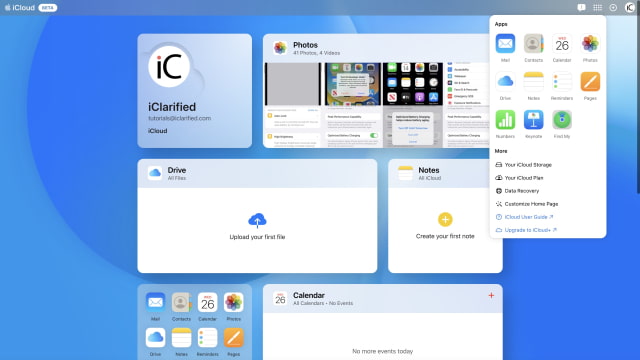Click the add circle icon in top bar
Viewport: 640px width, 360px height.
pyautogui.click(x=613, y=7)
